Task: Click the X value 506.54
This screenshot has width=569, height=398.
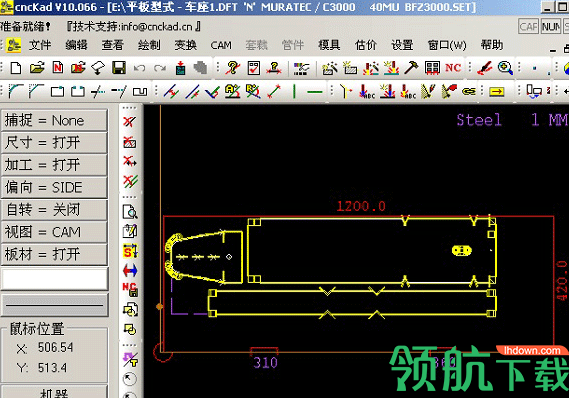Action: (56, 348)
